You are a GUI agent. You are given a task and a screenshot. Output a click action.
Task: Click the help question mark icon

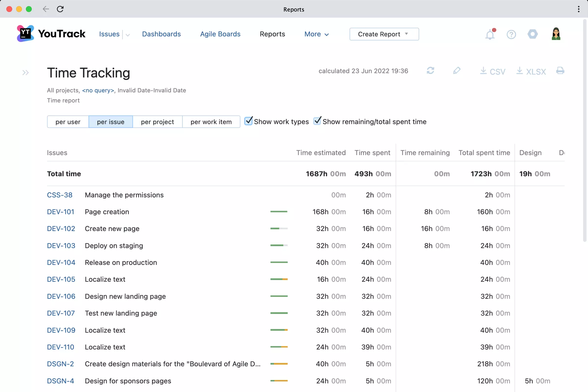[512, 34]
